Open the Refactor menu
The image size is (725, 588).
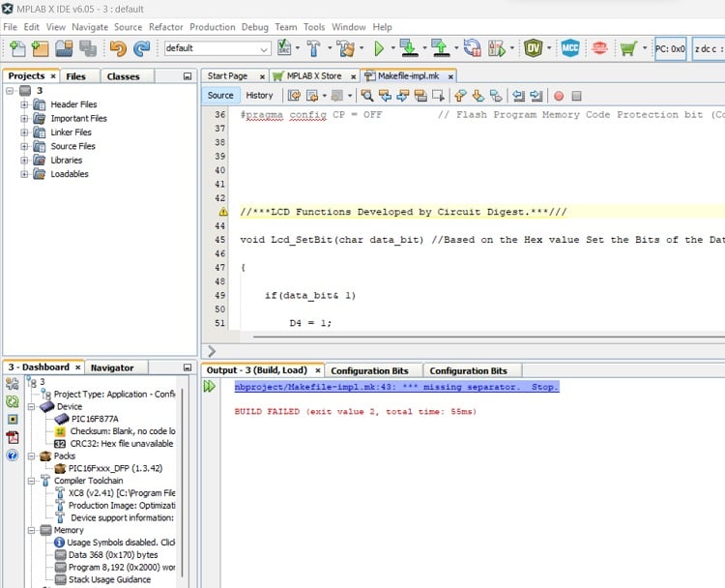(x=165, y=27)
